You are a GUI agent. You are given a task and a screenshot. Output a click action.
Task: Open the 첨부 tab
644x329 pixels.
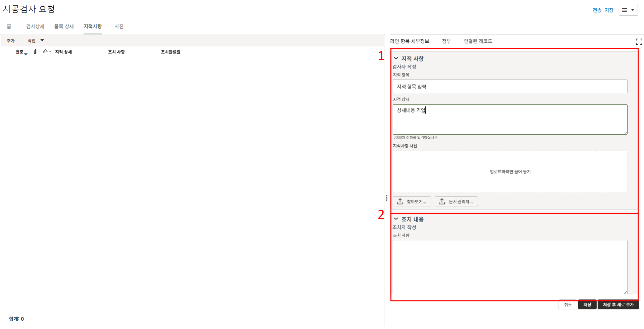[x=446, y=41]
